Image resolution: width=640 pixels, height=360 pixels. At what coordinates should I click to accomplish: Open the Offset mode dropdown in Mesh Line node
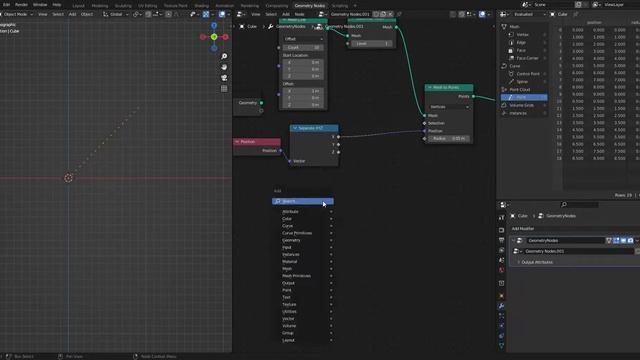(303, 39)
